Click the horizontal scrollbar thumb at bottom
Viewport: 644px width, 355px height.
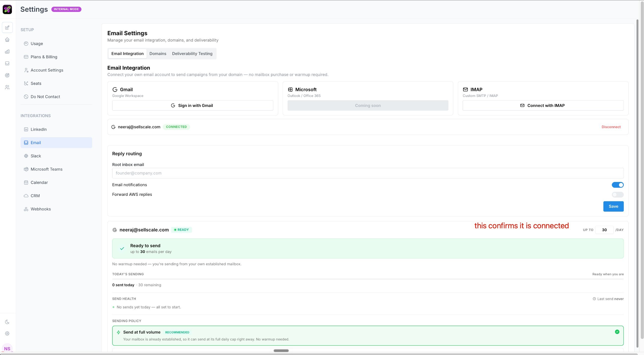click(281, 351)
